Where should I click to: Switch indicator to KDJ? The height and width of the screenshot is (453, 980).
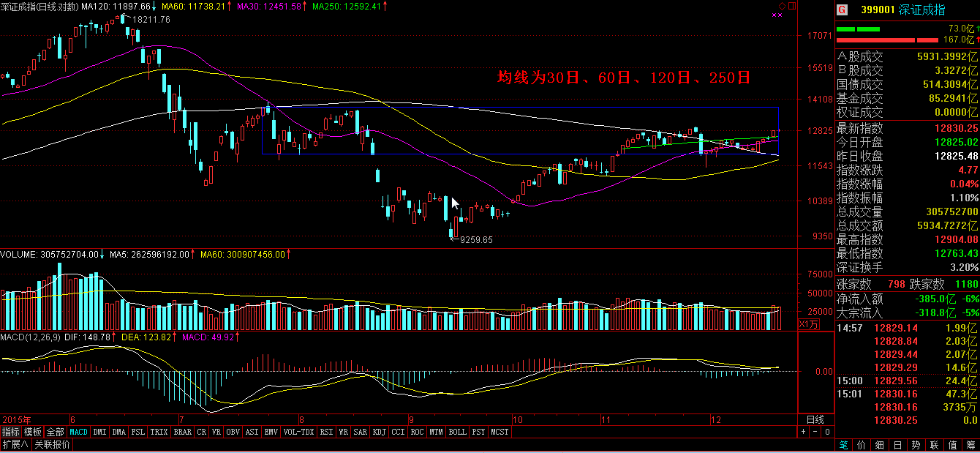[379, 433]
